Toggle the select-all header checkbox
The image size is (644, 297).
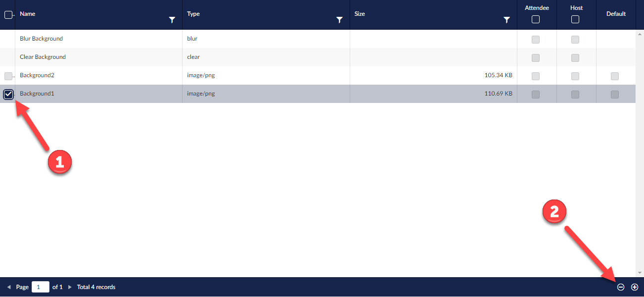point(8,15)
